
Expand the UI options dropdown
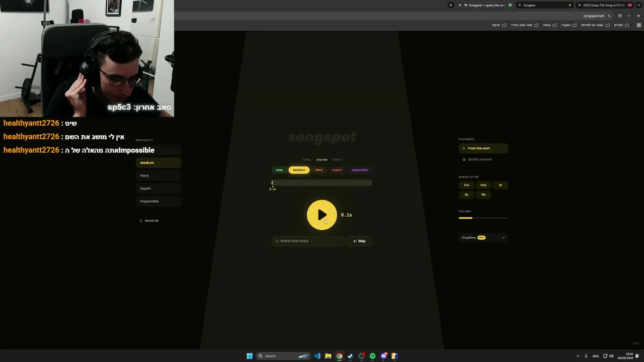[x=483, y=237]
